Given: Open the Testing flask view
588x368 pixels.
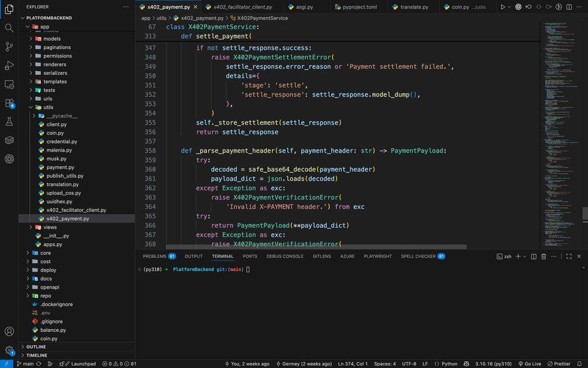Looking at the screenshot, I should coord(9,122).
